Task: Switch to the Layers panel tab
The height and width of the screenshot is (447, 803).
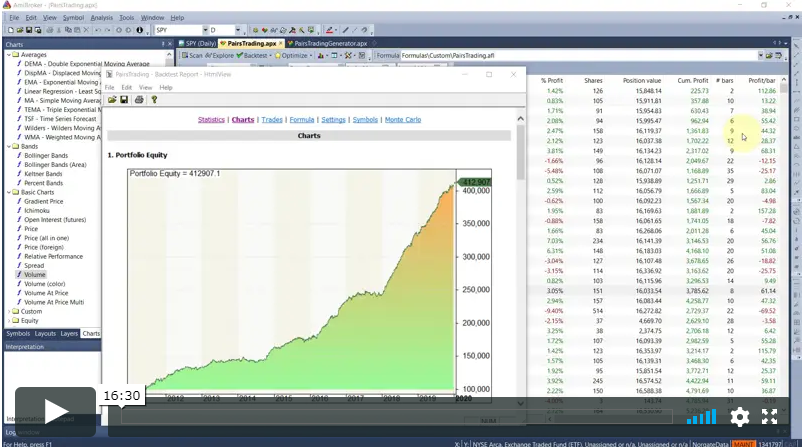Action: coord(69,333)
